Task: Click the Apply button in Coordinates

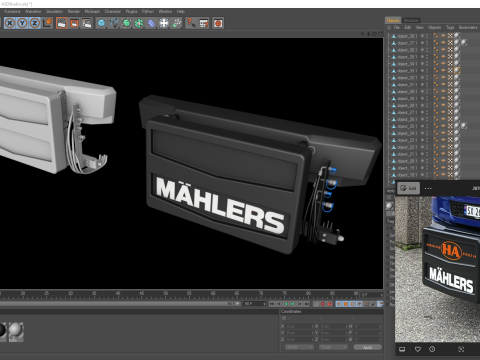Action: (x=367, y=347)
